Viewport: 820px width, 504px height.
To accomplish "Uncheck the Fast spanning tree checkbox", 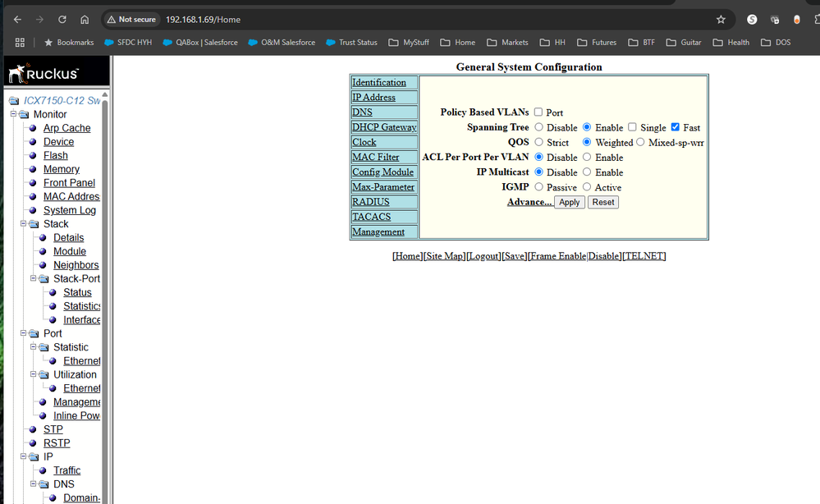I will pos(676,127).
